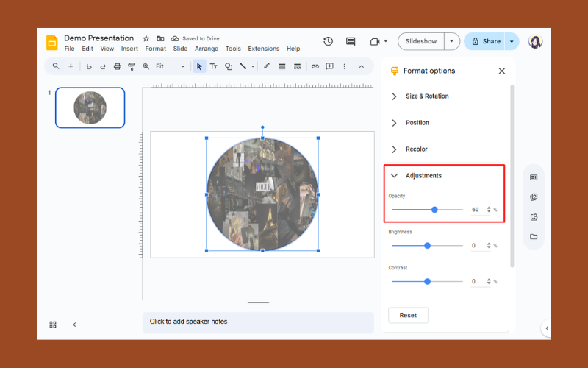Select the line tool
Image resolution: width=588 pixels, height=368 pixels.
[243, 66]
